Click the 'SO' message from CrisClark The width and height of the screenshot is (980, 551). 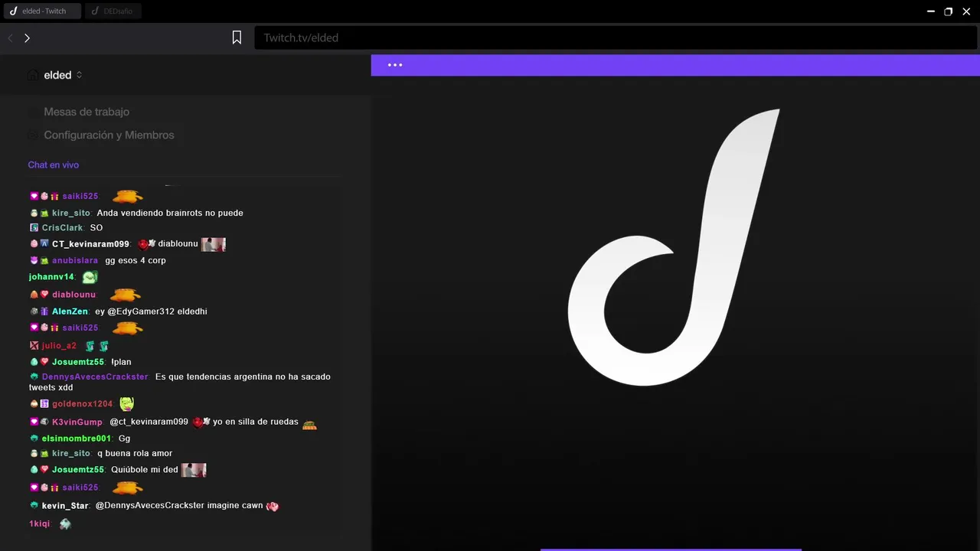coord(96,228)
